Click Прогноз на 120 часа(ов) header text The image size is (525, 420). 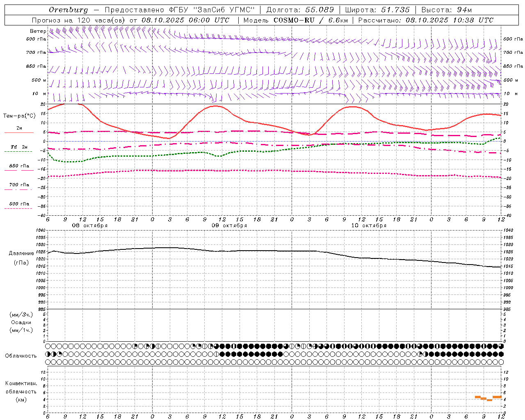(79, 20)
